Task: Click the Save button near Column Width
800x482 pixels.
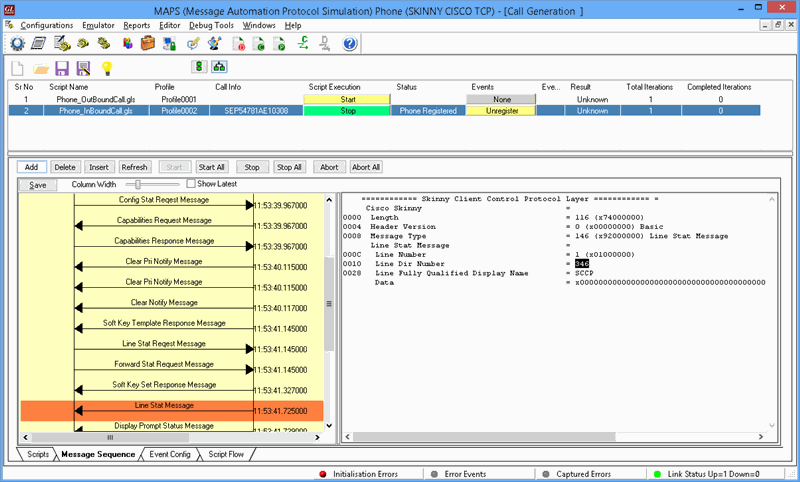Action: click(x=38, y=185)
